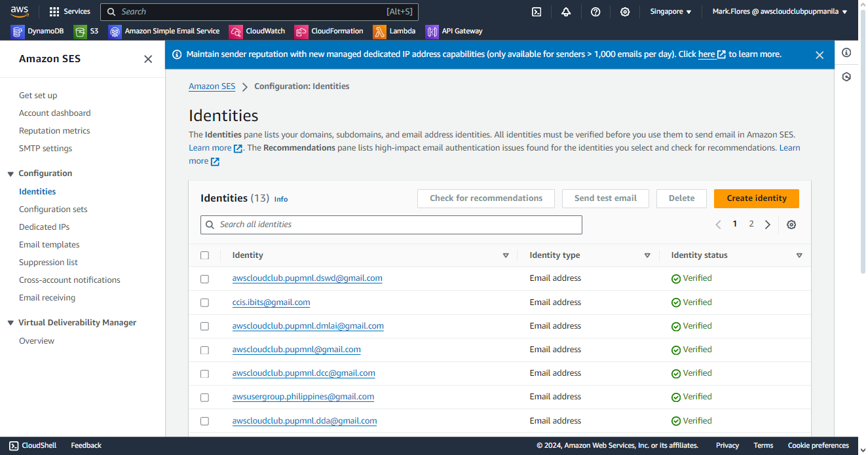Open API Gateway favorites shortcut
The height and width of the screenshot is (455, 868).
click(454, 31)
